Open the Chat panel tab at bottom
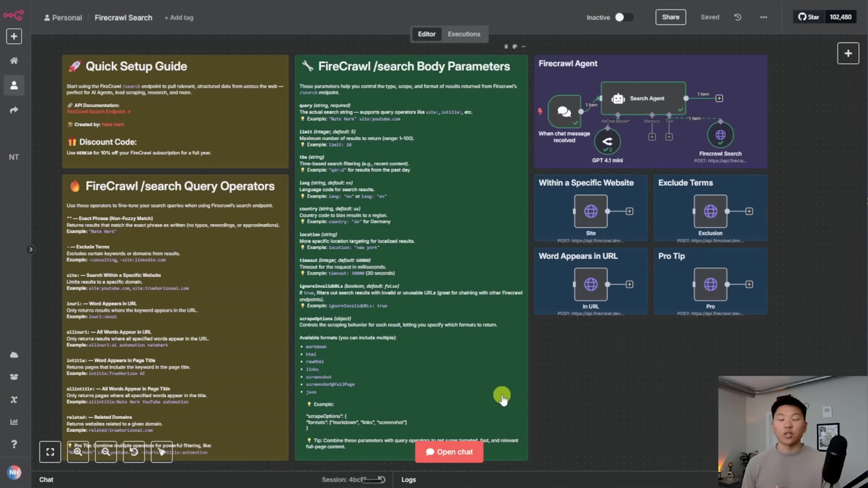868x488 pixels. pos(46,480)
